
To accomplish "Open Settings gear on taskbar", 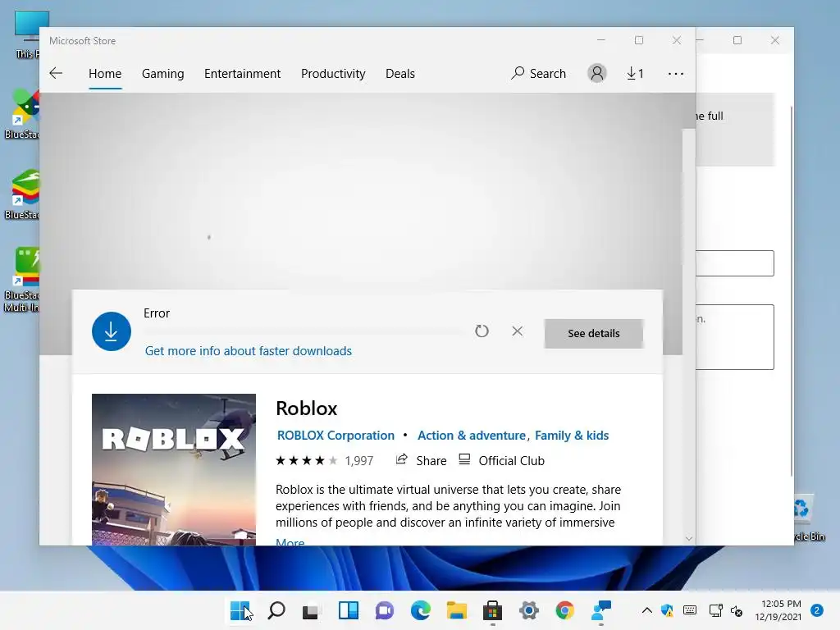I will (529, 610).
